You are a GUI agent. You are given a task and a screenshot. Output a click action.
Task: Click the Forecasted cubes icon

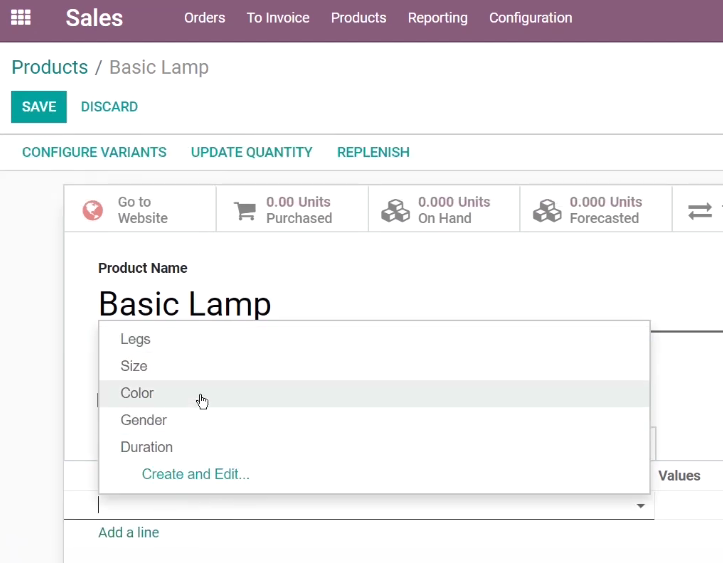(547, 210)
